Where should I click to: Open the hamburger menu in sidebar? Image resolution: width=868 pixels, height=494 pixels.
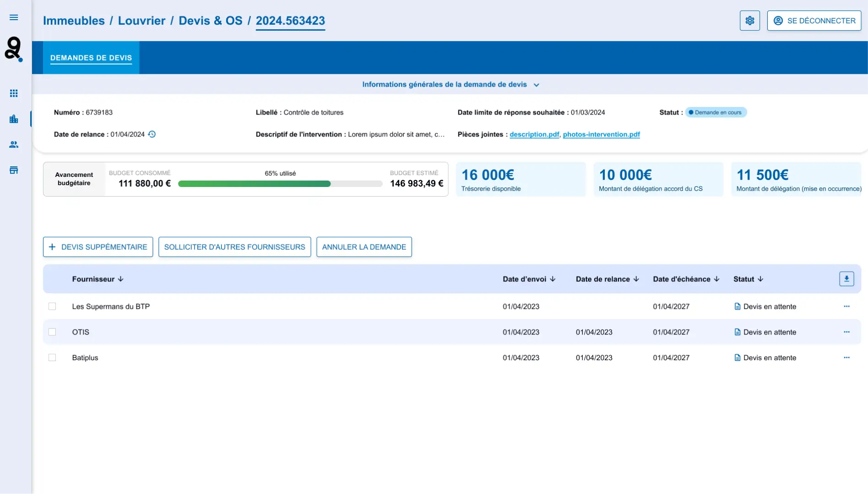pyautogui.click(x=14, y=17)
